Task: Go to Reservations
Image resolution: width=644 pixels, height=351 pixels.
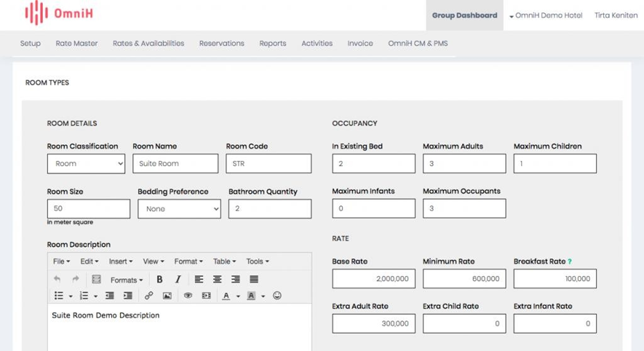Action: tap(222, 44)
